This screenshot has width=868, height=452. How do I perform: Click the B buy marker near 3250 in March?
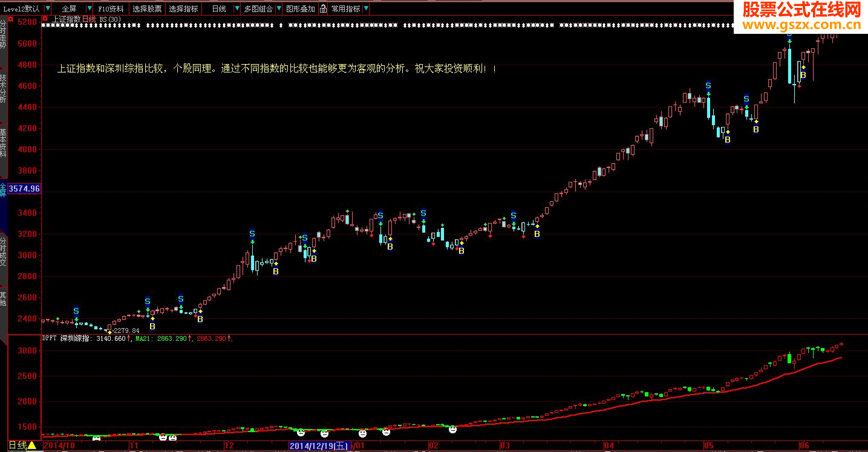(537, 233)
